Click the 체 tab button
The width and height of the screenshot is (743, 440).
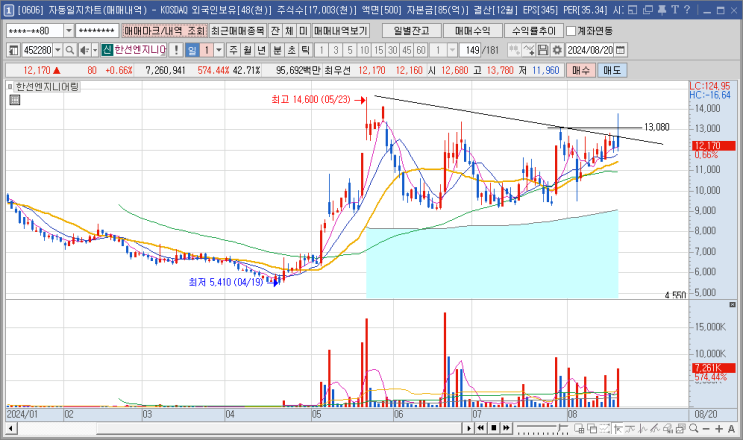(289, 31)
